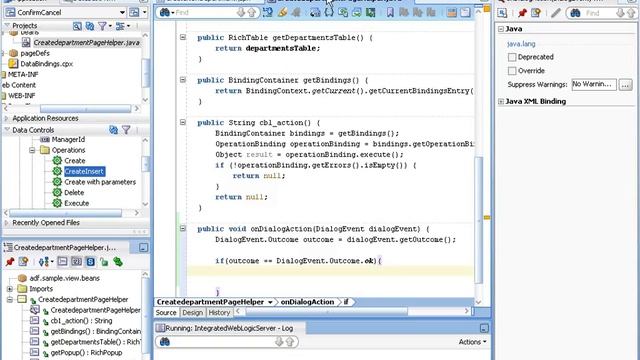The width and height of the screenshot is (640, 360).
Task: Collapse the Projects section
Action: tap(7, 25)
